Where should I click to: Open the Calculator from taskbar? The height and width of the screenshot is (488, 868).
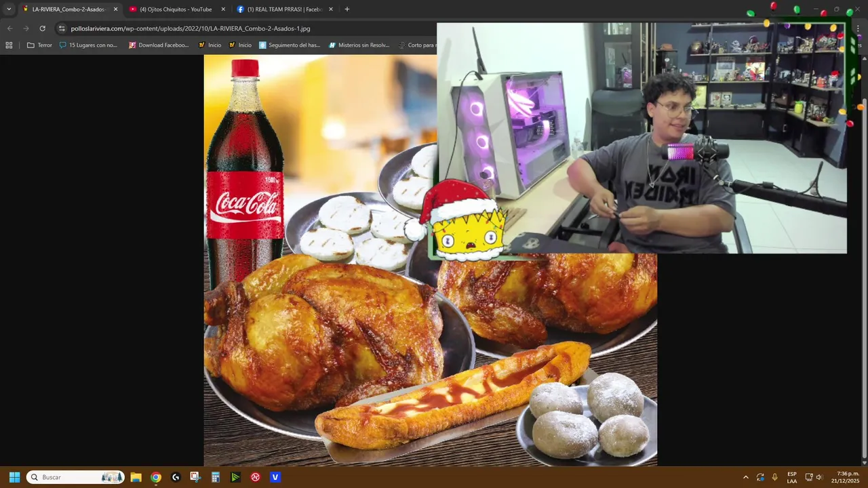(x=216, y=477)
